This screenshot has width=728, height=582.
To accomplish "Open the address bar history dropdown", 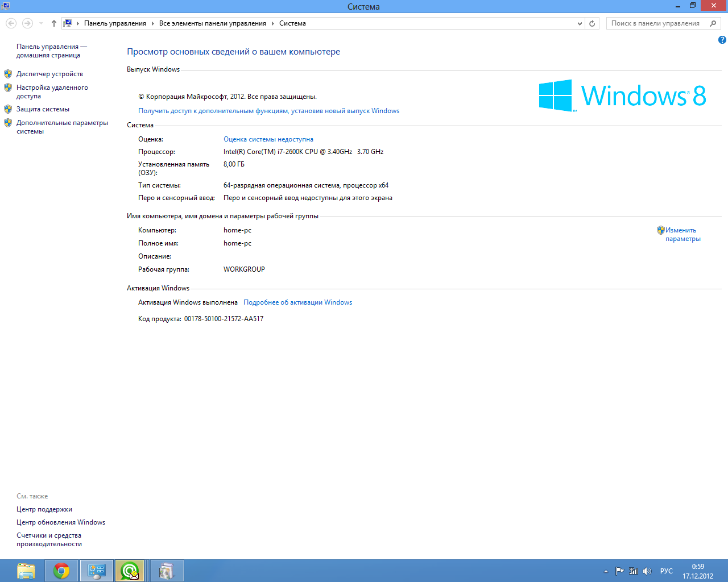I will tap(580, 23).
